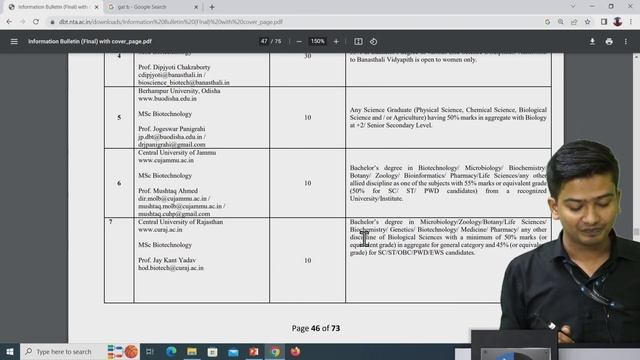The image size is (640, 360).
Task: Go forward in browser history
Action: point(22,22)
